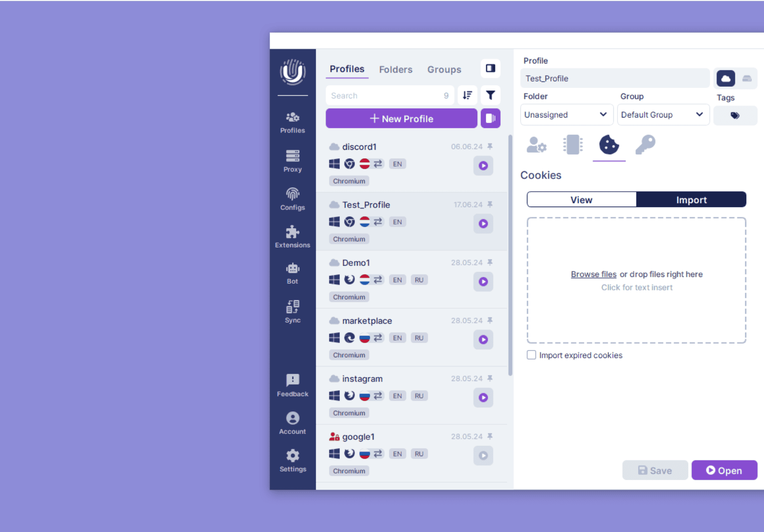The width and height of the screenshot is (764, 532).
Task: Expand the Default Group dropdown
Action: [x=663, y=115]
